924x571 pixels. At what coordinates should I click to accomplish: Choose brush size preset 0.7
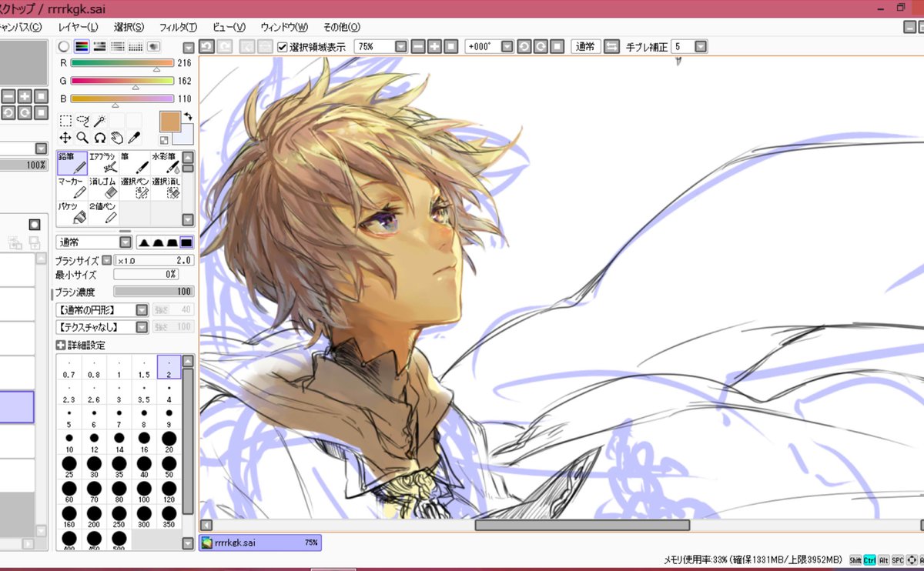point(69,368)
